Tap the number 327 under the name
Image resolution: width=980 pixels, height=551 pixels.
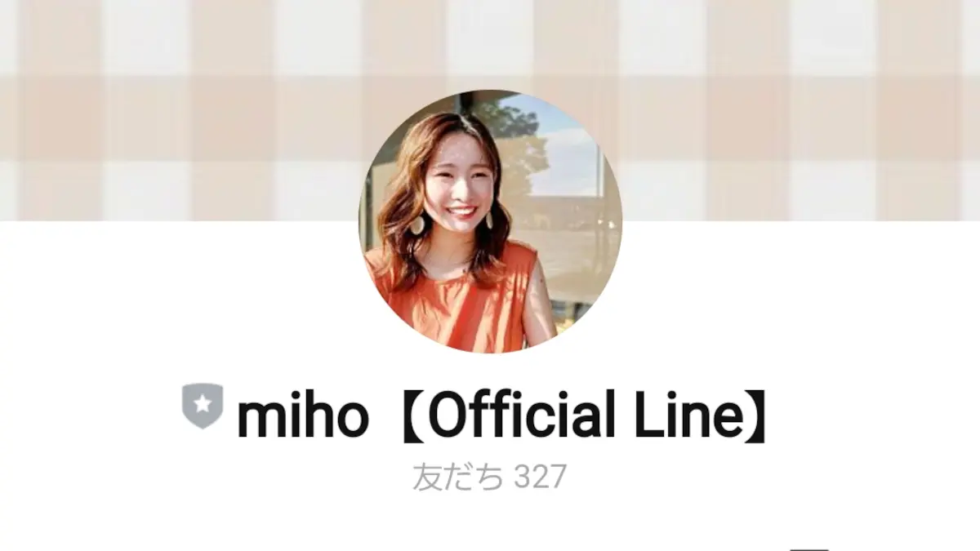pyautogui.click(x=540, y=478)
